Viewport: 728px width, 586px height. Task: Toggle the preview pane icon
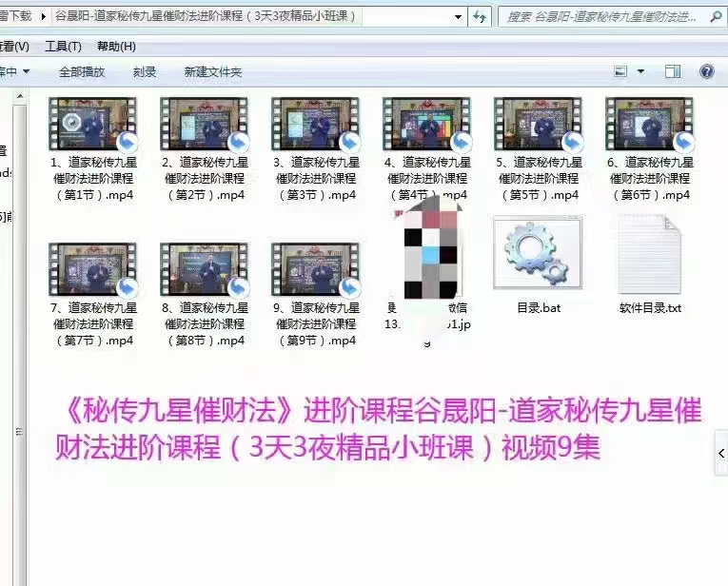click(x=673, y=71)
